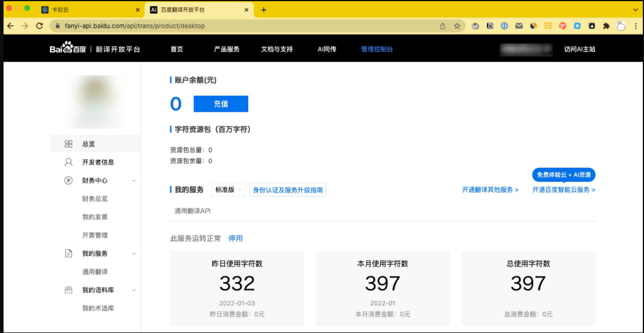Click the 昨日使用字符数 value 332
Image resolution: width=644 pixels, height=333 pixels.
tap(237, 283)
